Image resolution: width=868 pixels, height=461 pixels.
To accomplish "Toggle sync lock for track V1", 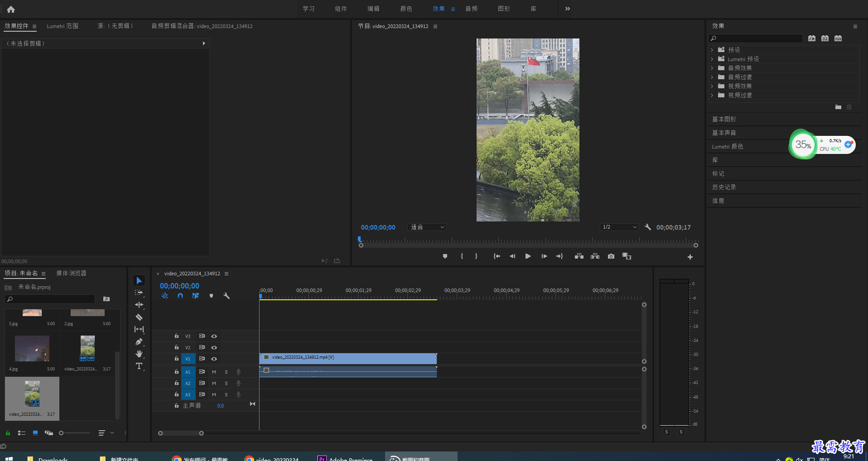I will (x=202, y=359).
